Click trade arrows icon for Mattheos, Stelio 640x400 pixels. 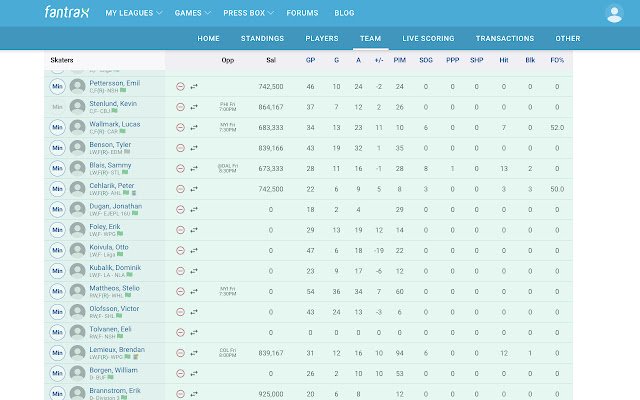(194, 291)
